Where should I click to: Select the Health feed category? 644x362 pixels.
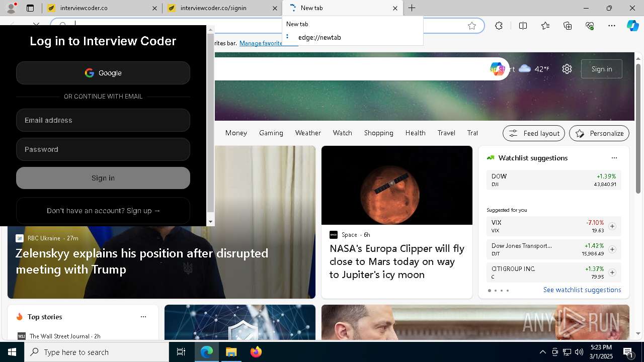tap(415, 133)
